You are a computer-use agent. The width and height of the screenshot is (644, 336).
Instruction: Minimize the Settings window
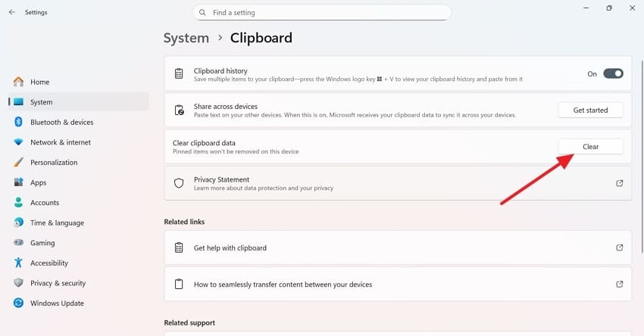click(586, 8)
